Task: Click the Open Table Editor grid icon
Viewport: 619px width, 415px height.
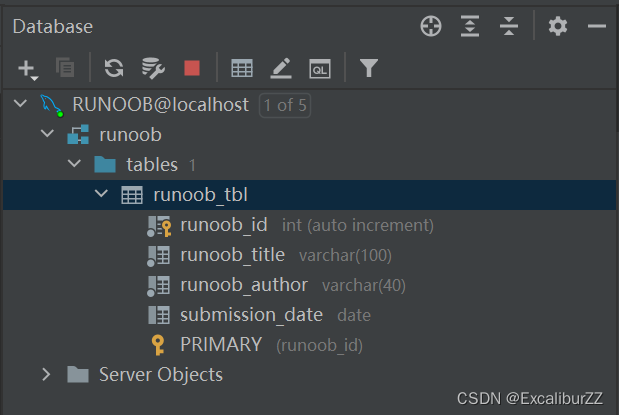Action: [242, 68]
